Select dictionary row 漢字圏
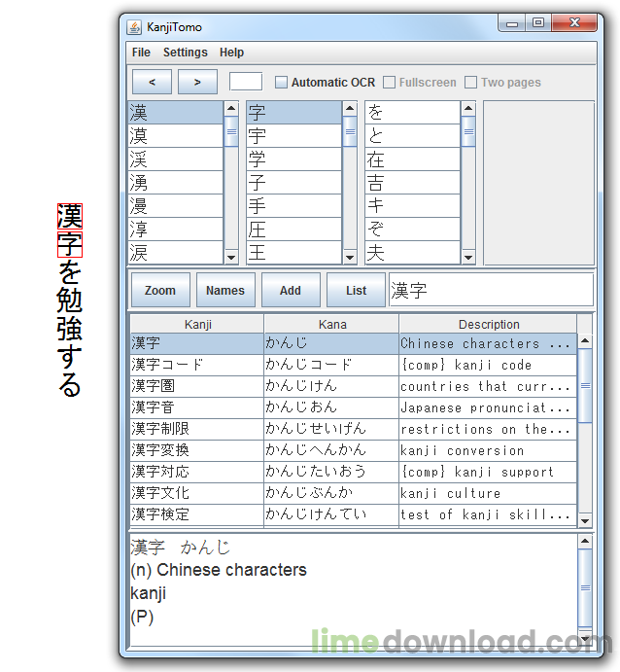 (x=354, y=387)
